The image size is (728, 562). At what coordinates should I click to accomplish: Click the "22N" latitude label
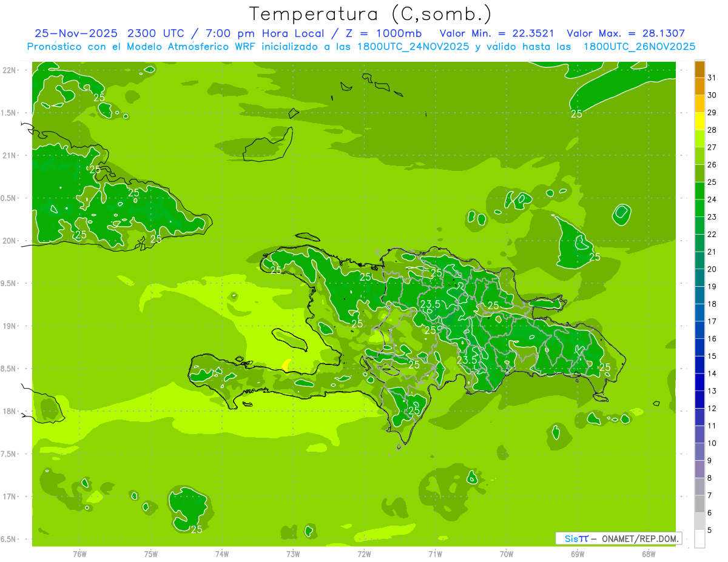click(x=8, y=70)
